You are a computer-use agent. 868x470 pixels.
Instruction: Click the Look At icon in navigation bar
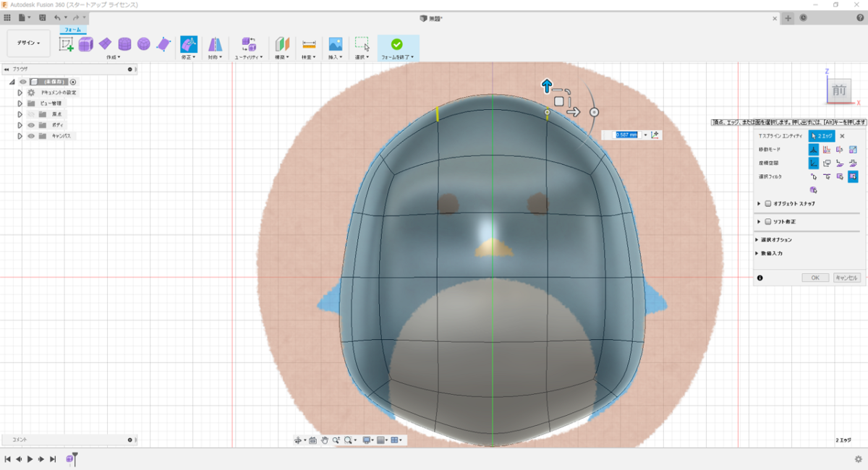click(x=312, y=440)
